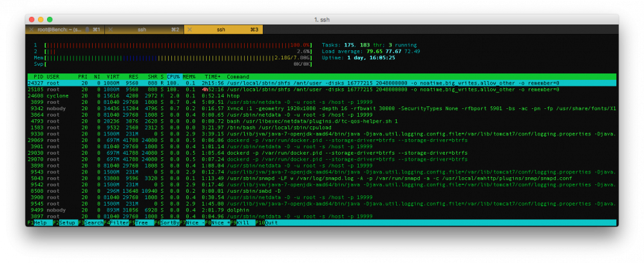Select dockerd process PID 29070

pos(322,159)
